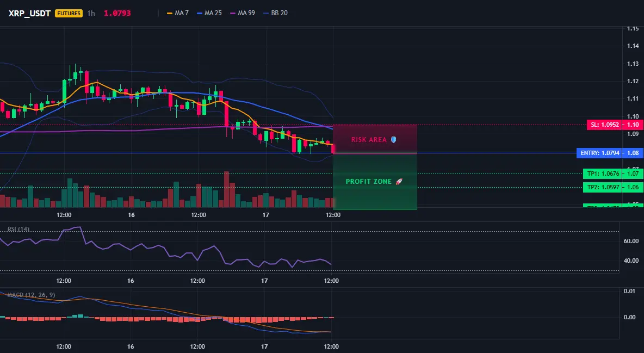Image resolution: width=644 pixels, height=353 pixels.
Task: Toggle the MA 99 legend entry
Action: point(243,13)
